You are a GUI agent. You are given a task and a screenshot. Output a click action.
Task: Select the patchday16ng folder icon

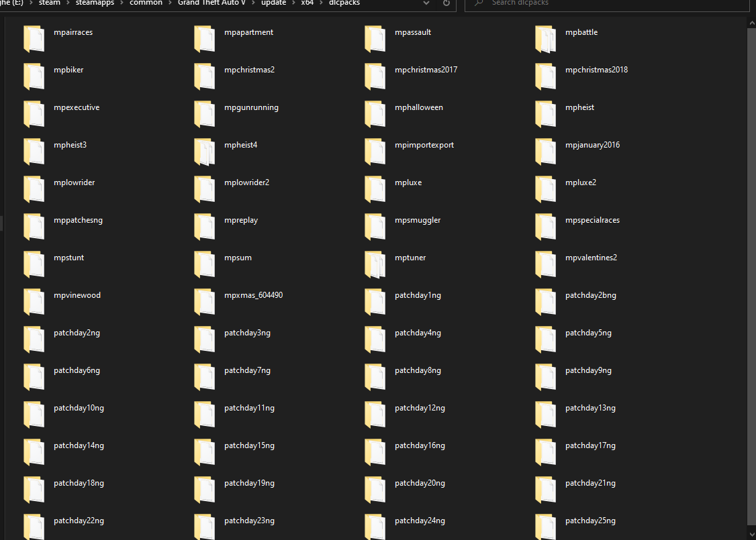coord(375,452)
